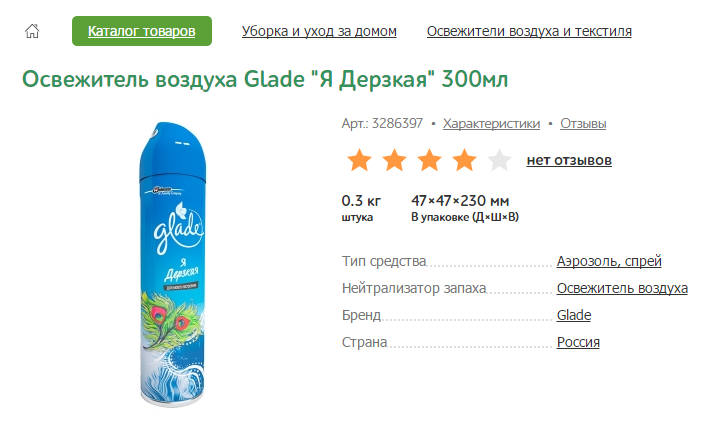Image resolution: width=706 pixels, height=433 pixels.
Task: Jump to the Отзывы section
Action: point(583,124)
